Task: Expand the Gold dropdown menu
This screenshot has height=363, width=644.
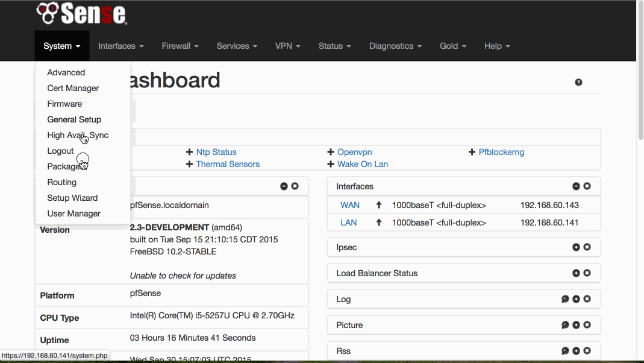Action: click(x=453, y=46)
